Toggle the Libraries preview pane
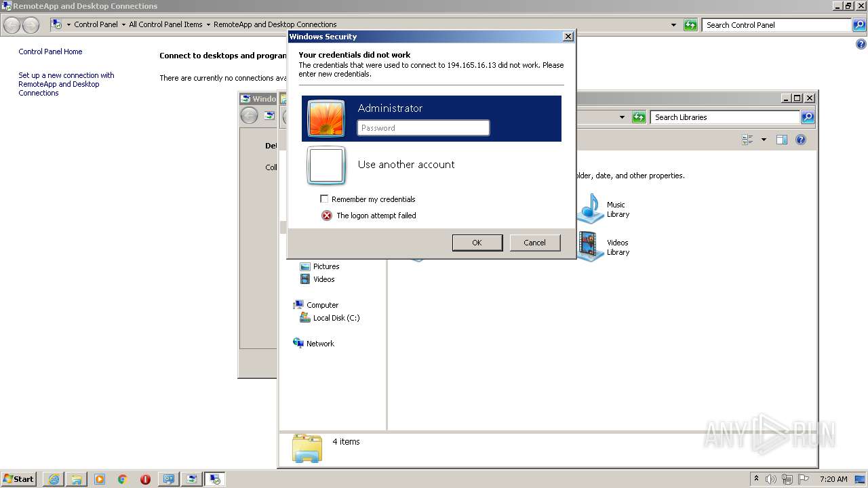 click(x=782, y=140)
